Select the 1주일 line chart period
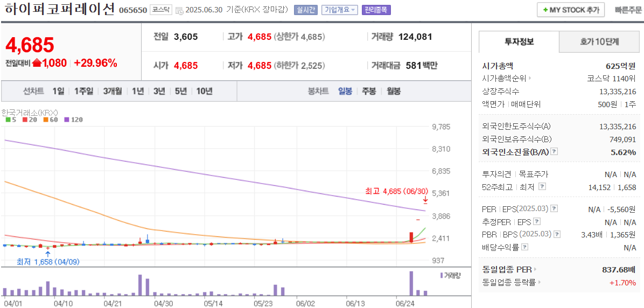This screenshot has width=644, height=308. click(x=84, y=91)
